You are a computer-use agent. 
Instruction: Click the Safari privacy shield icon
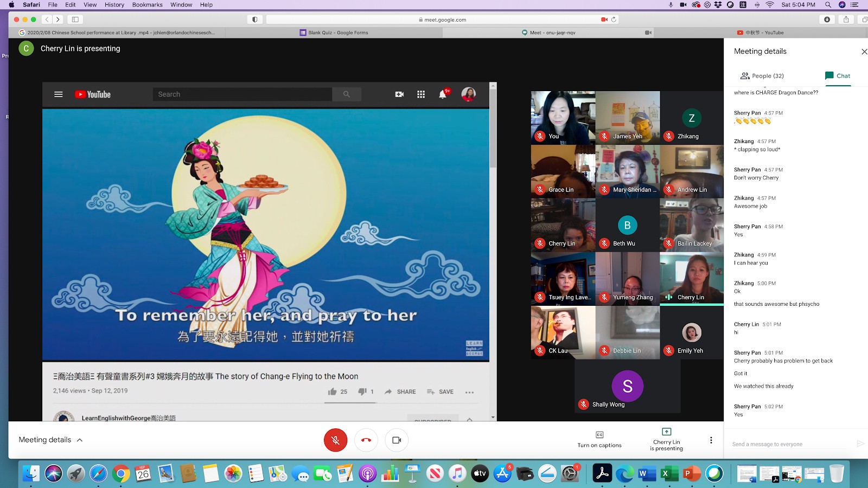pyautogui.click(x=255, y=20)
